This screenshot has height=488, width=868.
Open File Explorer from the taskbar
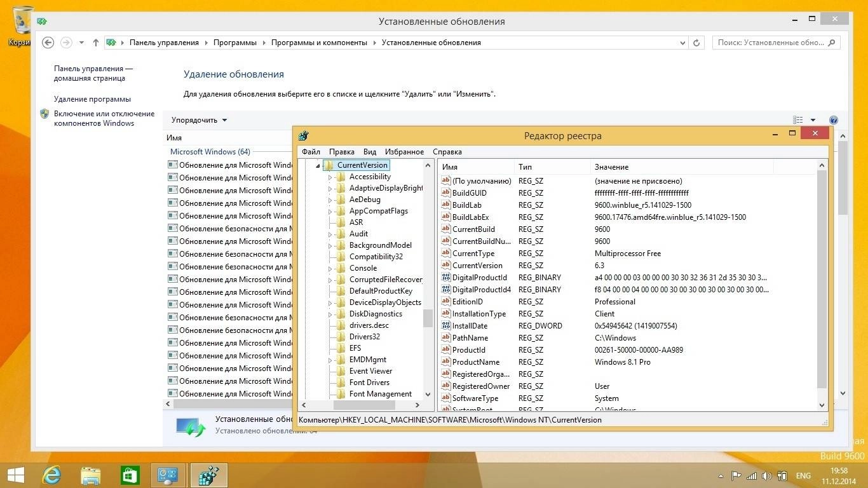coord(91,475)
